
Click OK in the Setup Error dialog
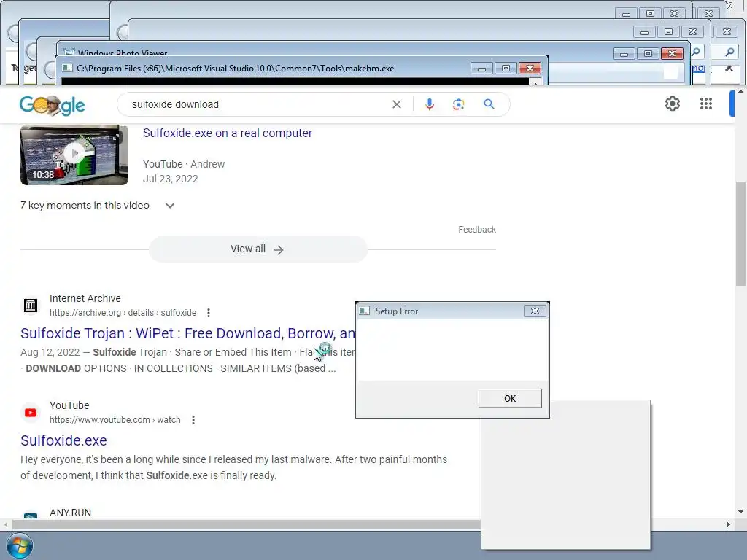[x=510, y=399]
